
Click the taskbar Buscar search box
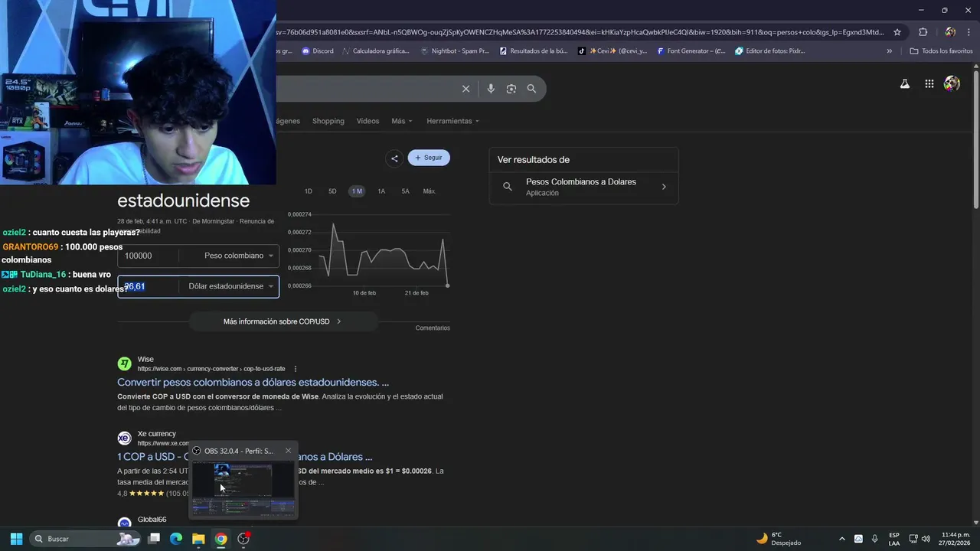click(85, 539)
